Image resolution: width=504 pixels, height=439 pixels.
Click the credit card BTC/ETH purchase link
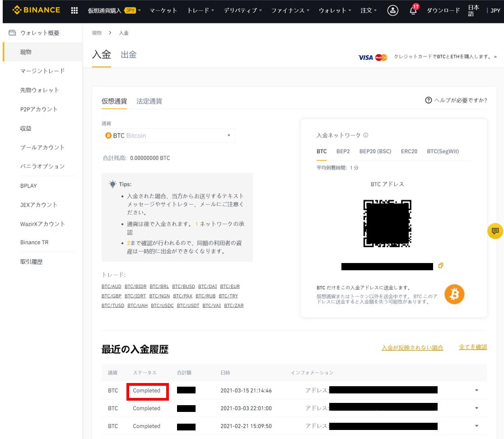(445, 56)
